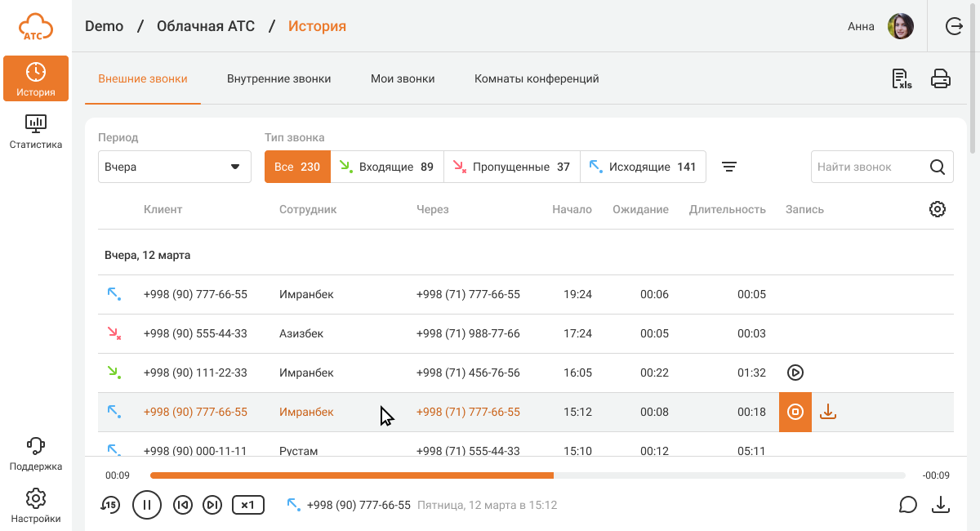Change playback speed x1 button
Image resolution: width=980 pixels, height=531 pixels.
[x=248, y=505]
